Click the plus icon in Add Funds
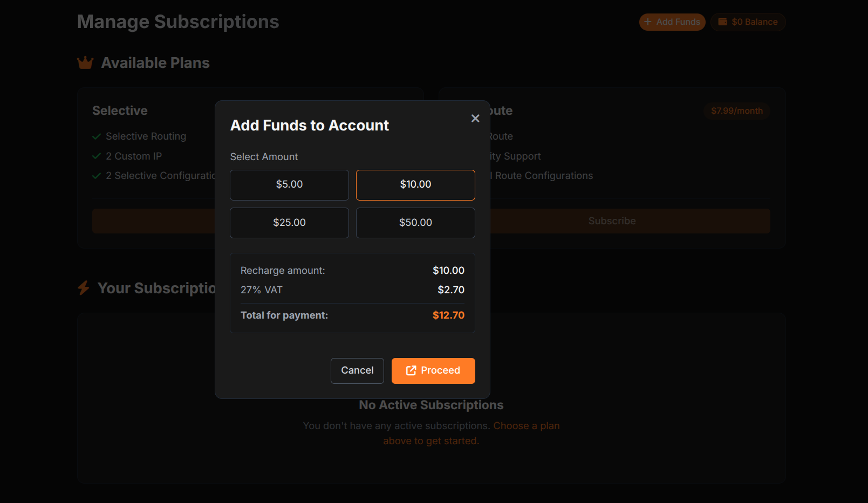Image resolution: width=868 pixels, height=503 pixels. (648, 22)
